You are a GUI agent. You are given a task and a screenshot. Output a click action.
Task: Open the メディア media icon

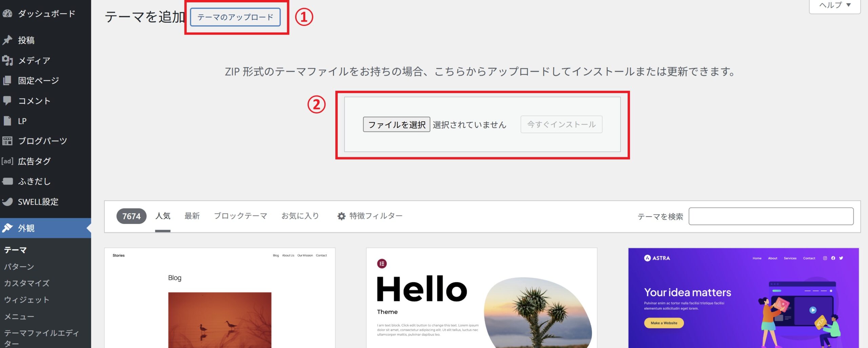click(x=7, y=60)
